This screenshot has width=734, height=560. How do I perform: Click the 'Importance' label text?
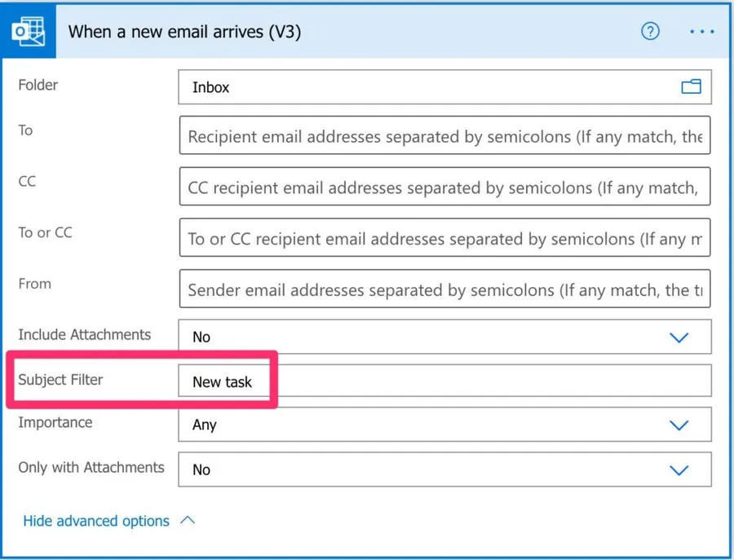[x=55, y=422]
